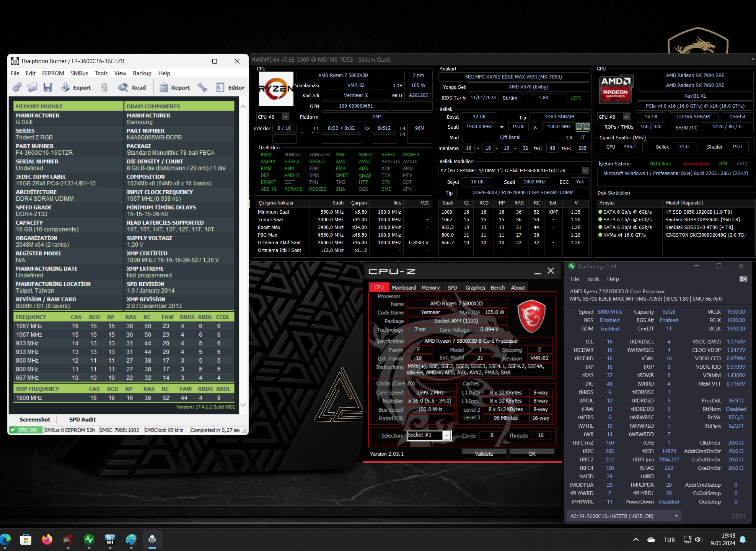Image resolution: width=756 pixels, height=551 pixels.
Task: Open the Editor from Thaiphoon Burner toolbar
Action: point(230,88)
